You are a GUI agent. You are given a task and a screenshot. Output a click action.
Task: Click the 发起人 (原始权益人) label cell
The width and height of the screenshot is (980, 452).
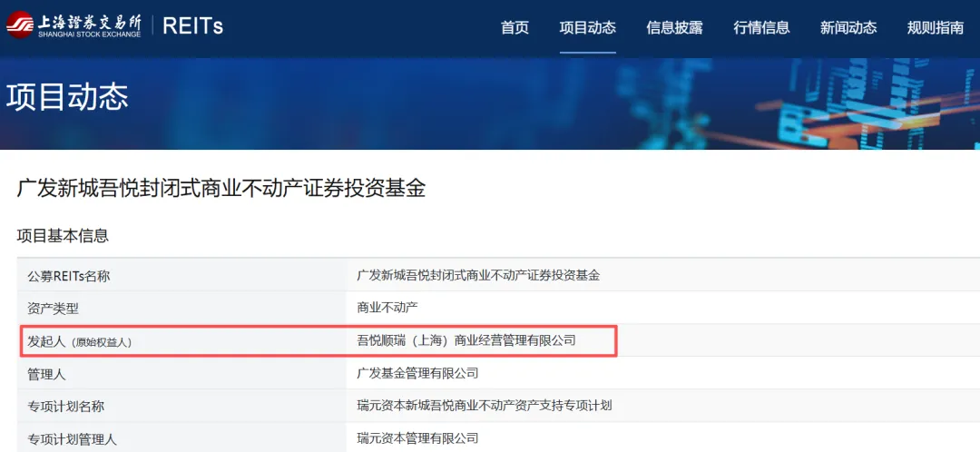click(x=181, y=340)
